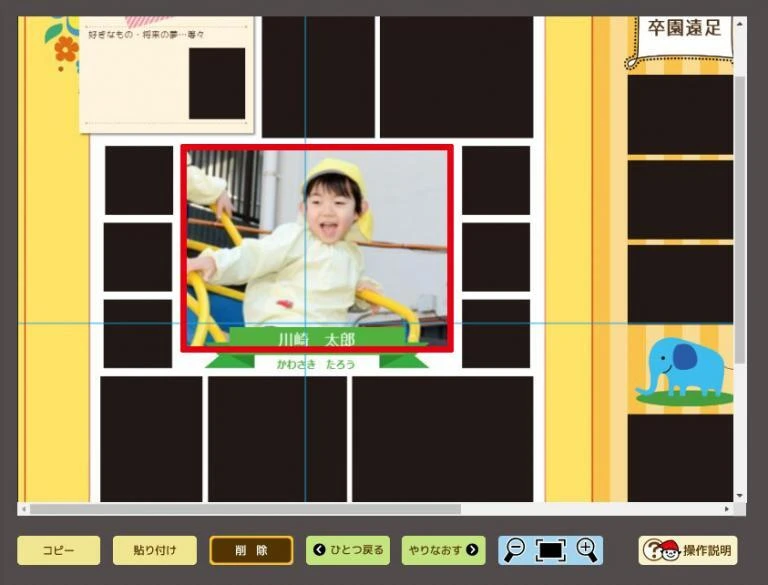Click the 貼り付け paste button
This screenshot has width=768, height=585.
[x=155, y=550]
